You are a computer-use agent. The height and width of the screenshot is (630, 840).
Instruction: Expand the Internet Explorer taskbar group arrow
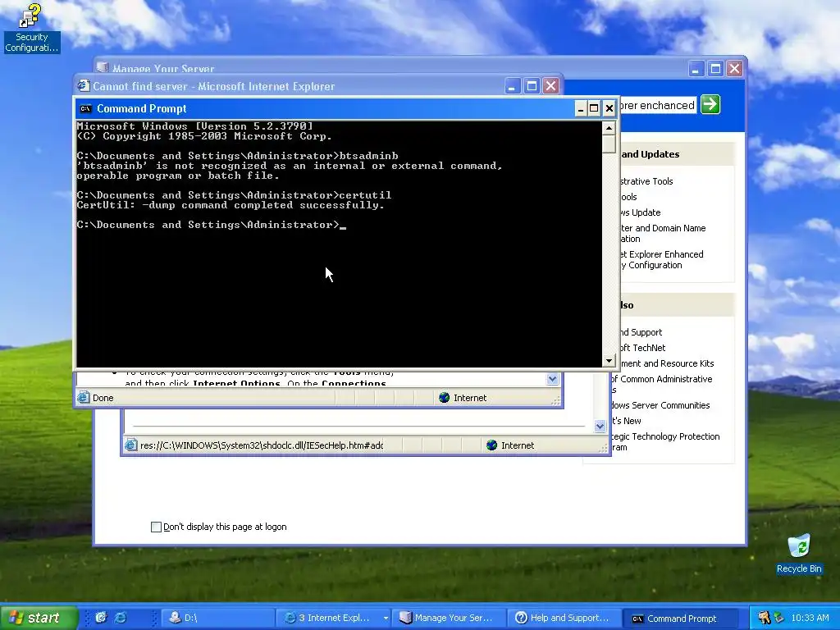pyautogui.click(x=386, y=618)
